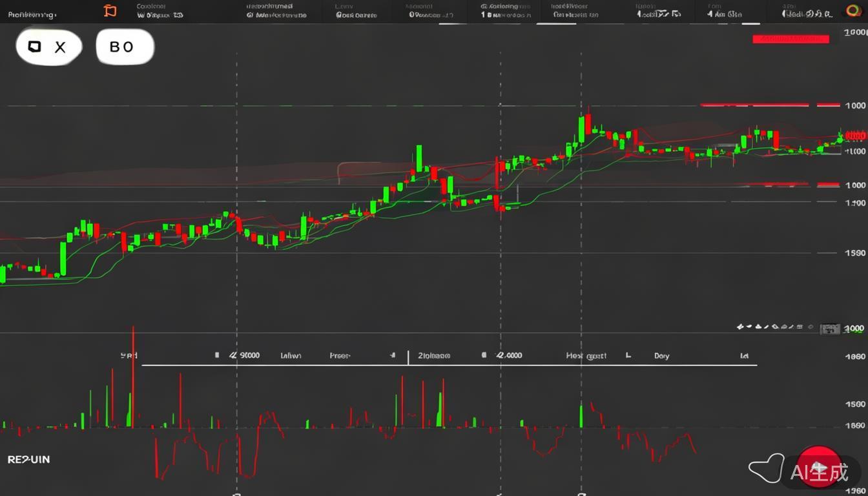Click the white pill button marked X
Screen dimensions: 868x496
click(49, 47)
